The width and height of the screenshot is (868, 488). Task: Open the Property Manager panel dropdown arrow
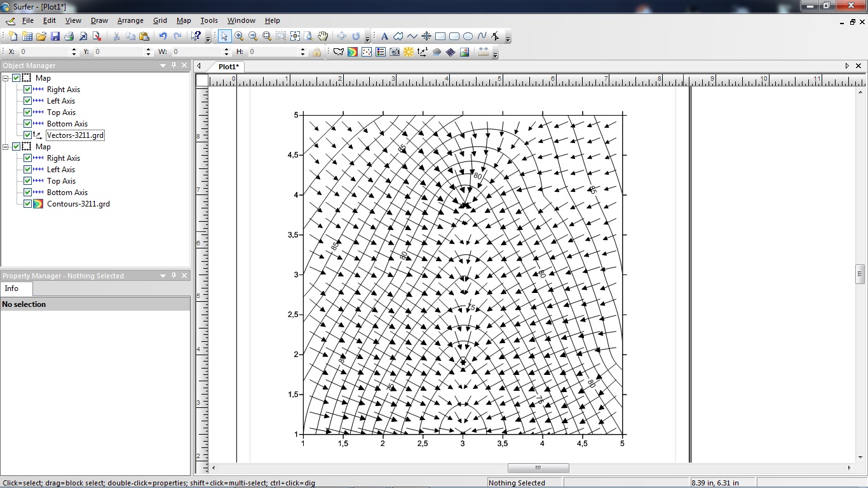tap(163, 276)
